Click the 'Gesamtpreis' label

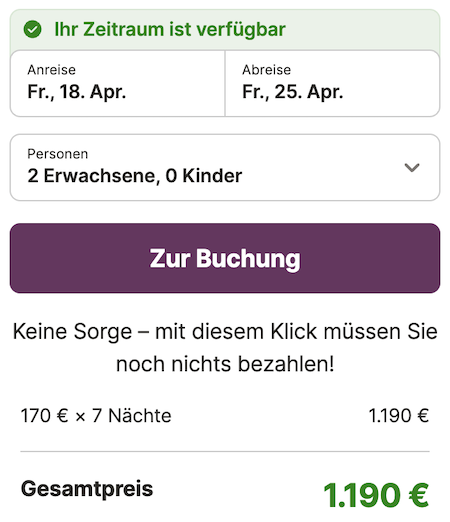coord(87,489)
